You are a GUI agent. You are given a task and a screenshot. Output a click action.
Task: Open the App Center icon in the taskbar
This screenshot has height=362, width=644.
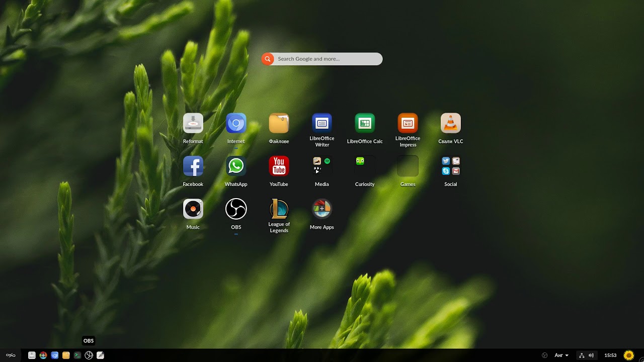click(x=43, y=355)
